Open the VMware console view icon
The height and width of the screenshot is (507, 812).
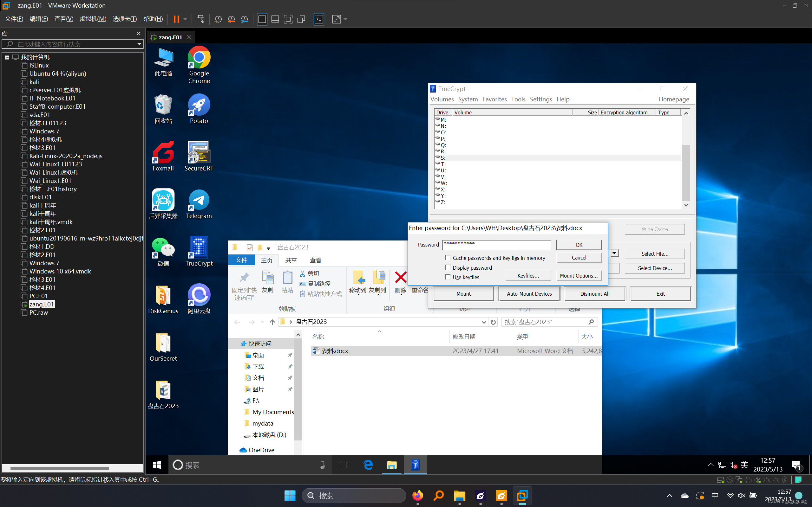click(x=319, y=19)
